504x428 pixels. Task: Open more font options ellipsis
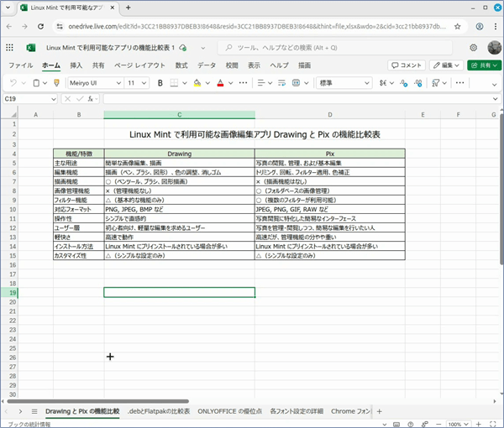244,83
